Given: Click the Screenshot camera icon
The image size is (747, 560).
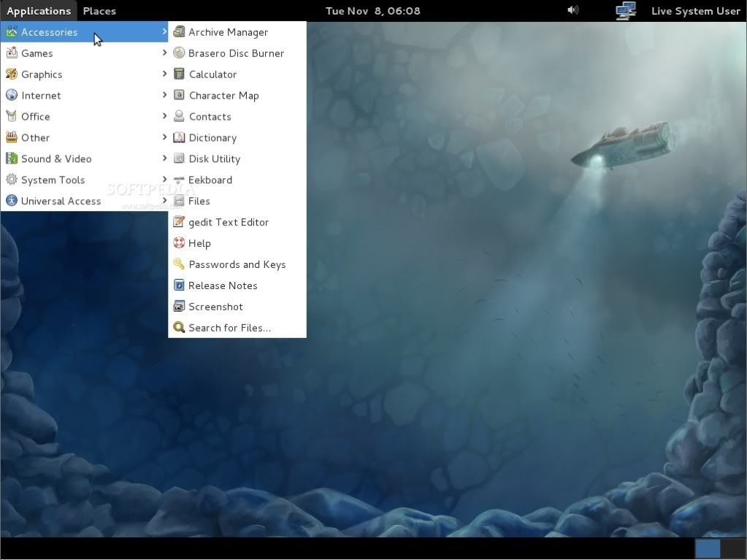Looking at the screenshot, I should [179, 306].
